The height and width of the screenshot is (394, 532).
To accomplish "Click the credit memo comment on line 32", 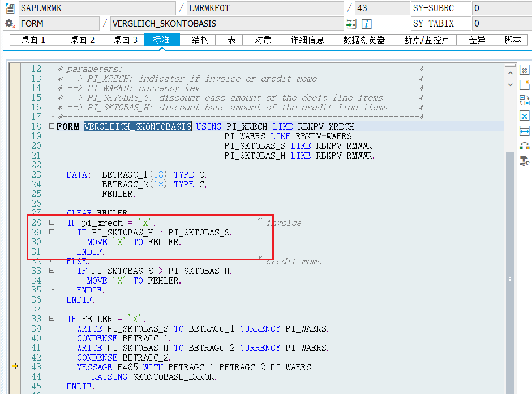I will pos(294,262).
